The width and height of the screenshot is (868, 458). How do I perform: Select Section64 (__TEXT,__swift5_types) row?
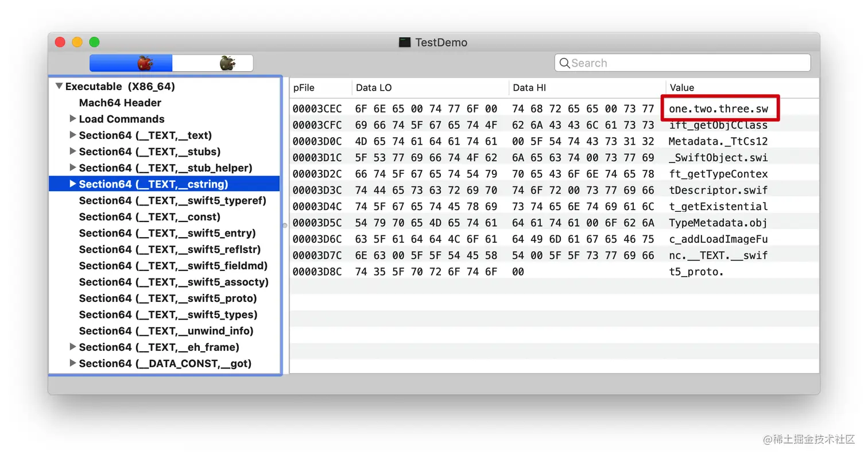(x=168, y=315)
